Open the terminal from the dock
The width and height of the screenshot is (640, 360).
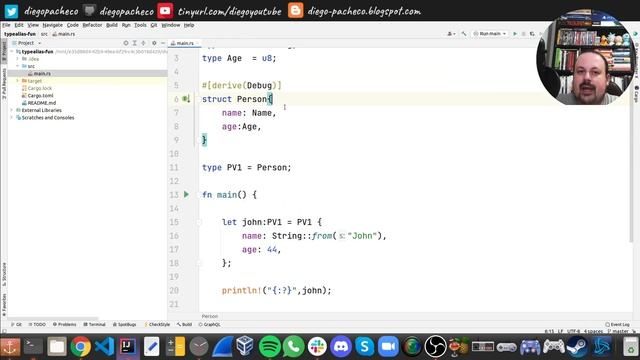[x=33, y=347]
